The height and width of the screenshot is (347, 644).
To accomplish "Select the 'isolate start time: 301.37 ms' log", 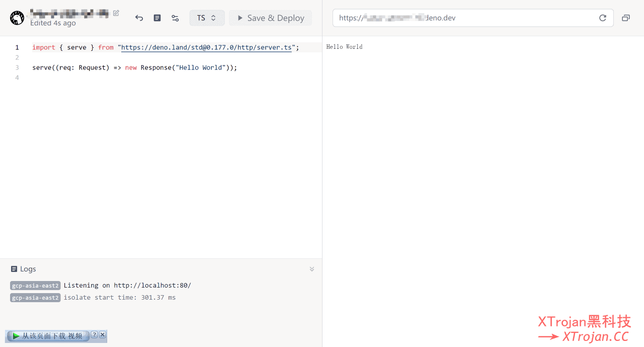I will 120,298.
